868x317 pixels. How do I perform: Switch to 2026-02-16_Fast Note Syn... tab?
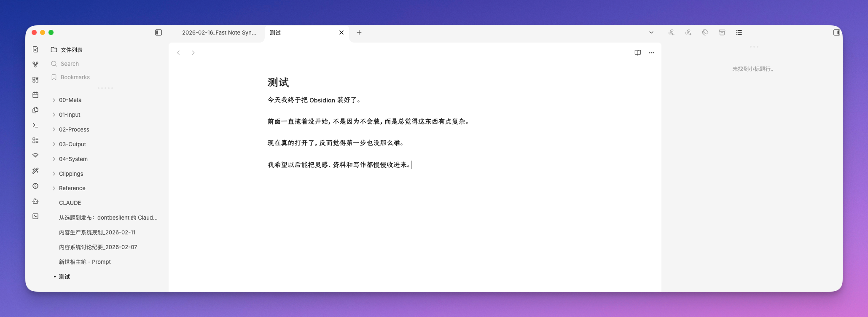pos(219,32)
